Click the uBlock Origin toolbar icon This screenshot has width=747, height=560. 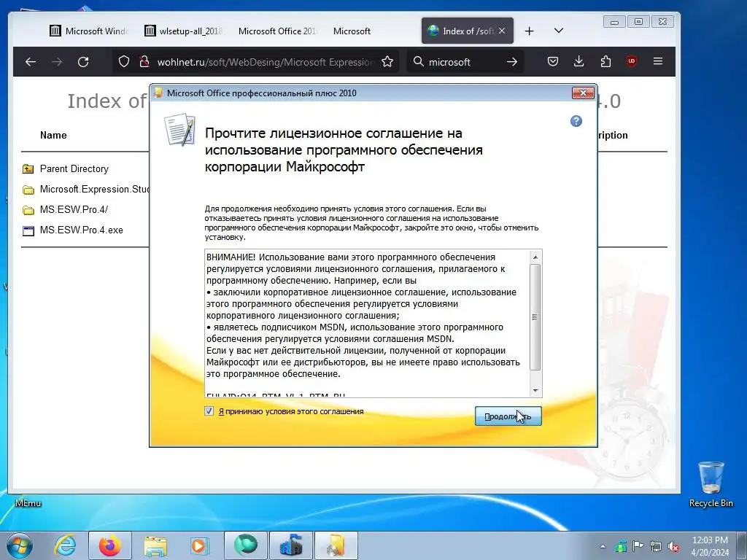pos(632,61)
